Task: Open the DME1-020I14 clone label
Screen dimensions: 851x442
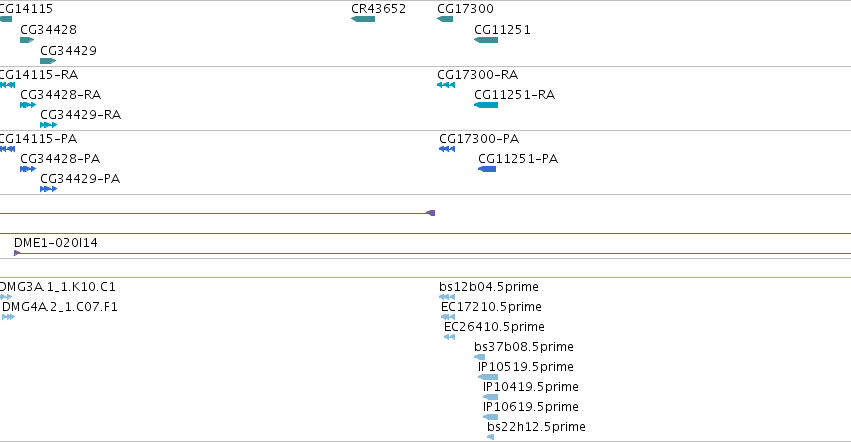Action: (x=56, y=243)
